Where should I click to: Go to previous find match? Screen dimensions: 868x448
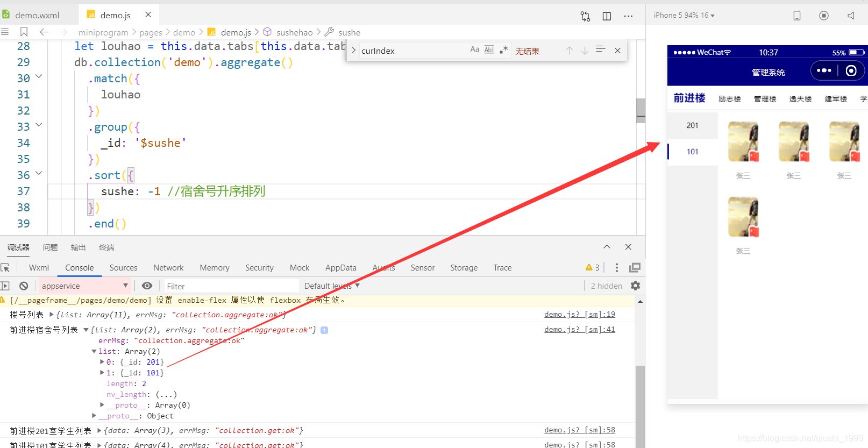tap(569, 50)
